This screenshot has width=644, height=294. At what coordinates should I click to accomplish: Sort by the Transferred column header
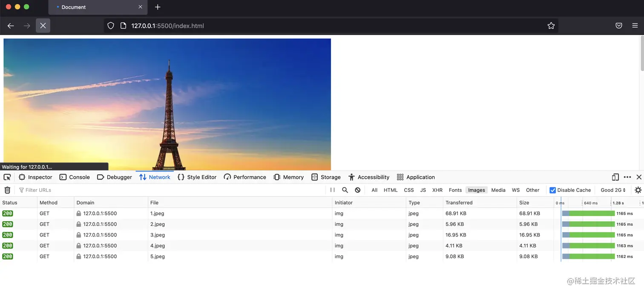(x=480, y=203)
